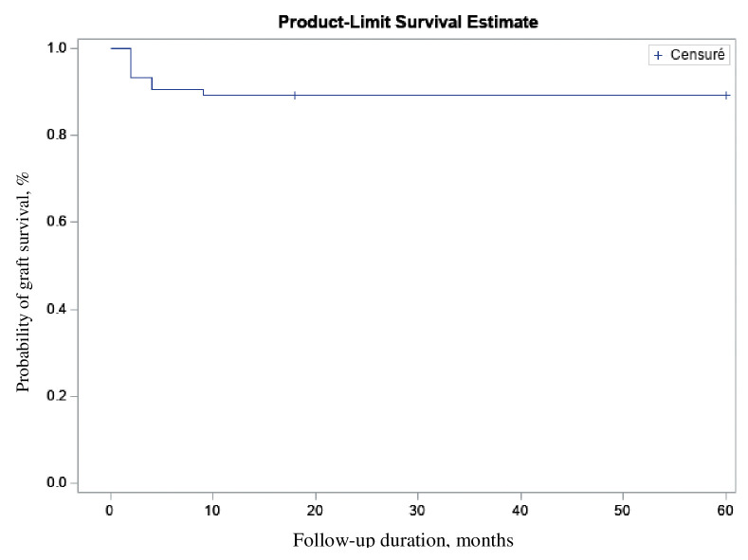748x560 pixels.
Task: Select the Product-Limit Survival Estimate title
Action: click(408, 21)
